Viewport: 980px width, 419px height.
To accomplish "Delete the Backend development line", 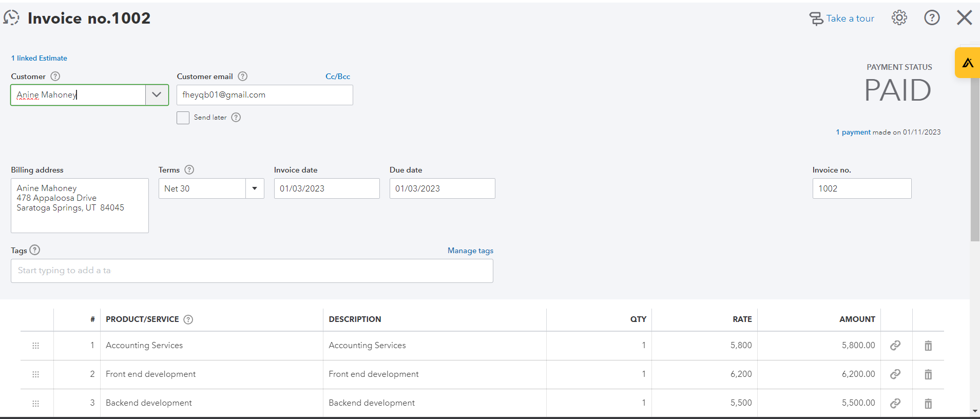I will tap(928, 404).
